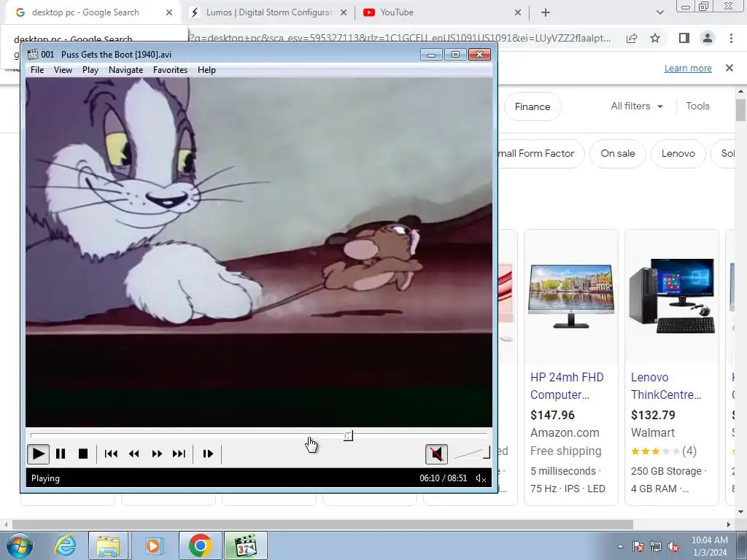This screenshot has width=747, height=560.
Task: Close the YouTube tab
Action: pos(518,12)
